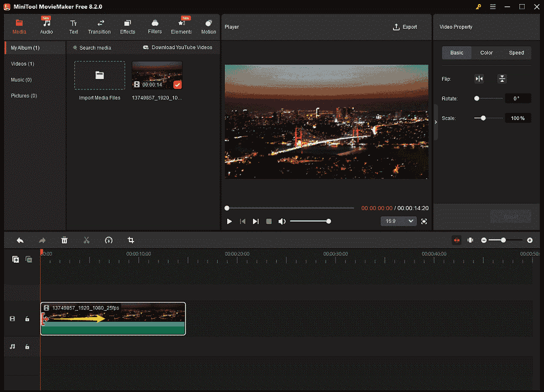Open the speed controller icon
This screenshot has height=392, width=544.
pos(108,240)
